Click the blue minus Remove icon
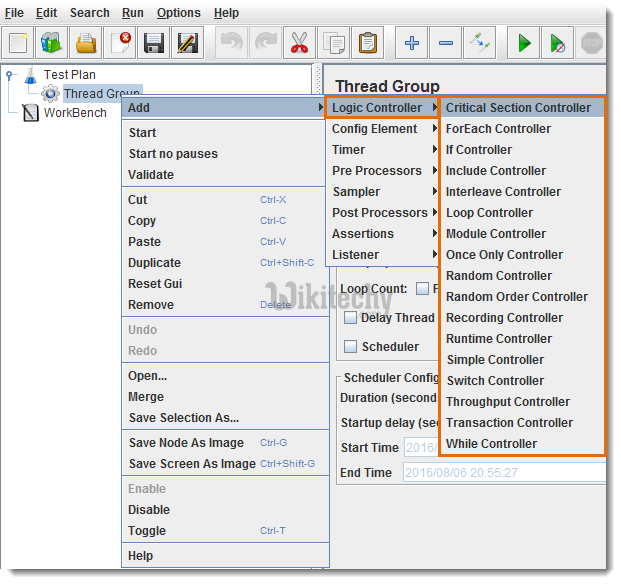Viewport: 621px width, 584px height. coord(446,43)
